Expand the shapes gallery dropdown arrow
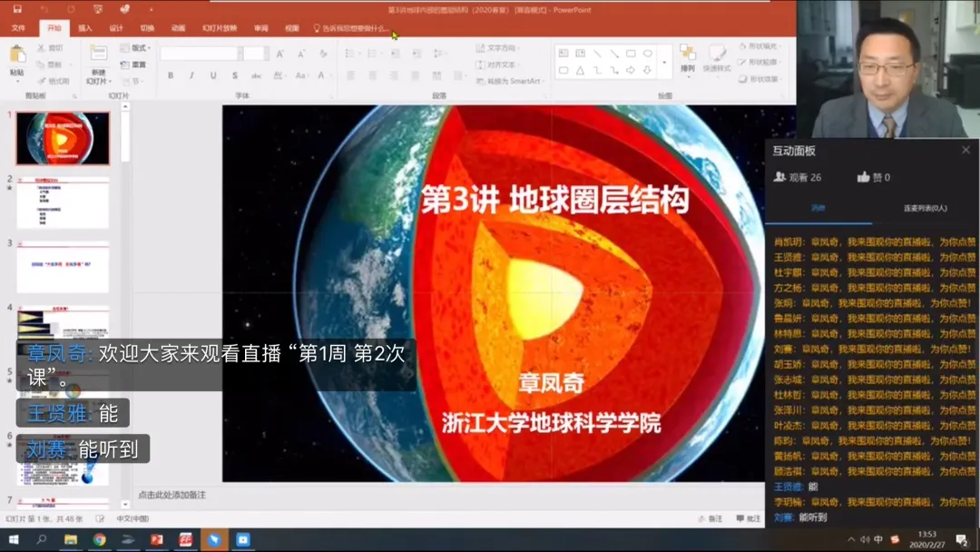The height and width of the screenshot is (552, 980). 665,63
